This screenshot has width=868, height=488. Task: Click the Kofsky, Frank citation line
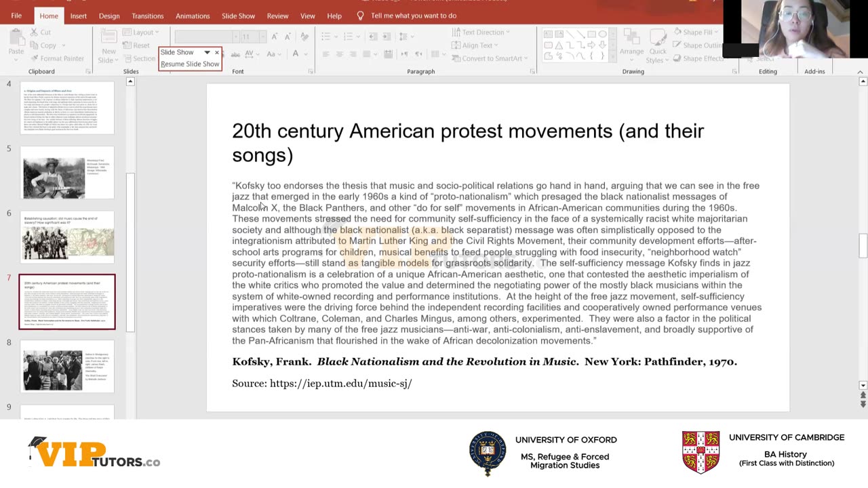click(484, 362)
